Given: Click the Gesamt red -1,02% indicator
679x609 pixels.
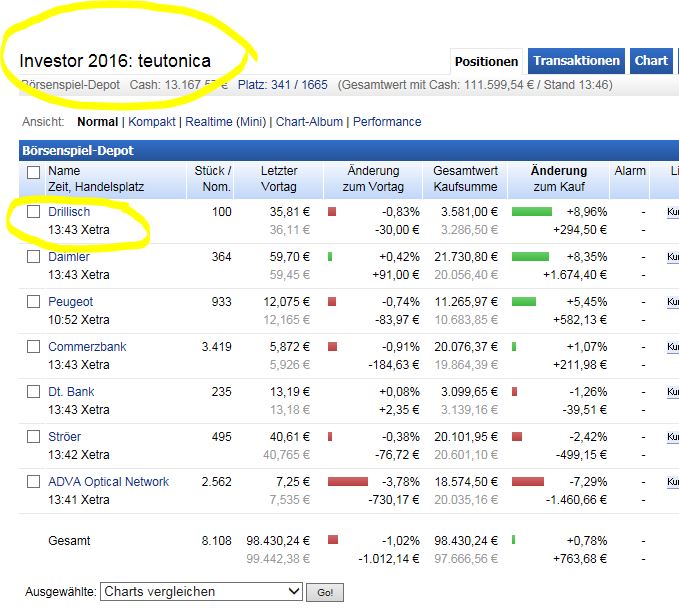Looking at the screenshot, I should [333, 540].
